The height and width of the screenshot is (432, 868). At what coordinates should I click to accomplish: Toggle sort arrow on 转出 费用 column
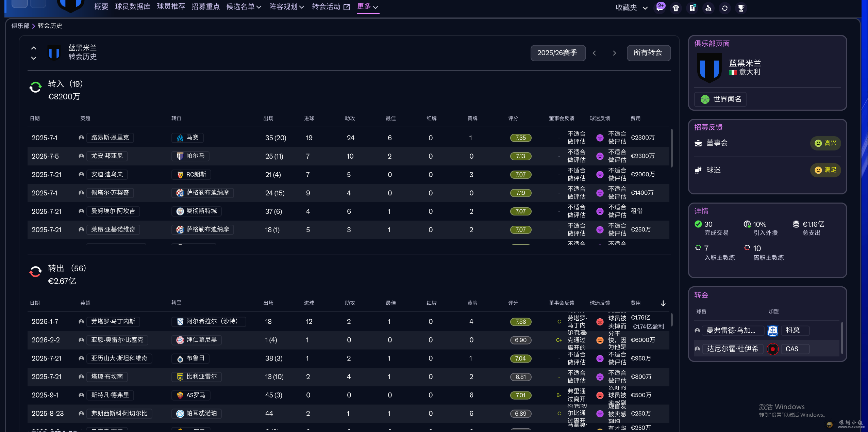point(663,303)
